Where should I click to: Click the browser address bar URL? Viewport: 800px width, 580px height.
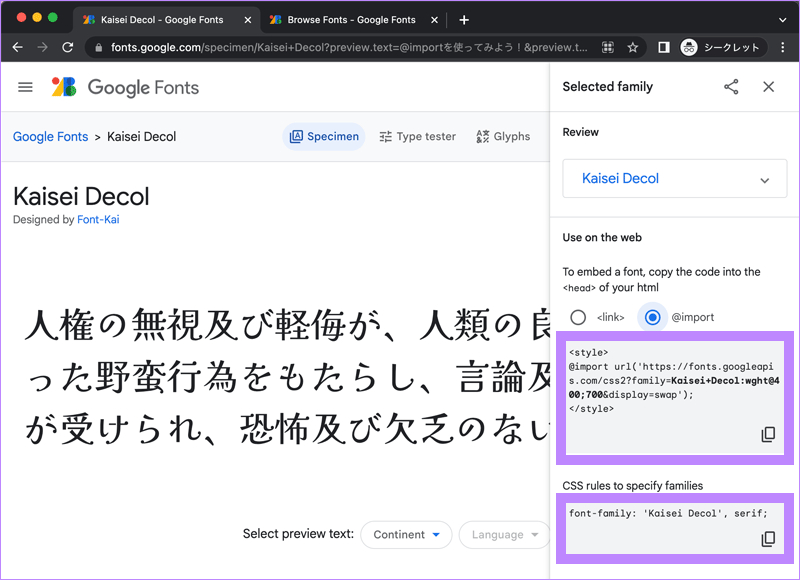point(340,47)
